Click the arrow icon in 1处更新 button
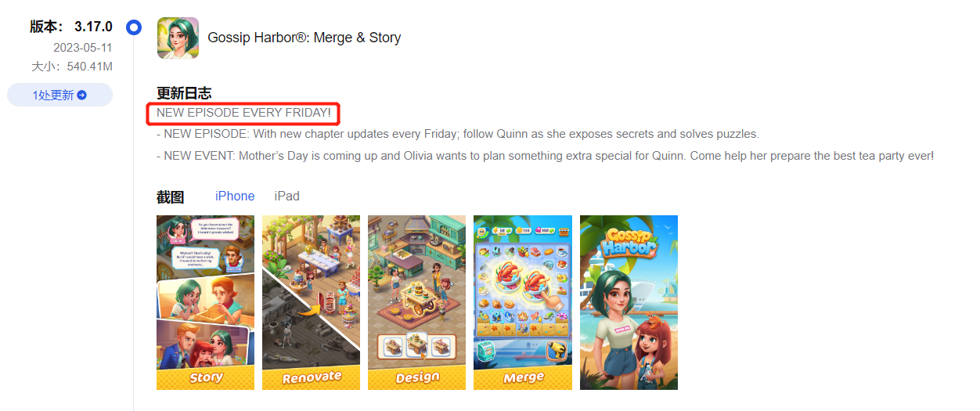Viewport: 980px width, 411px height. pyautogui.click(x=81, y=96)
